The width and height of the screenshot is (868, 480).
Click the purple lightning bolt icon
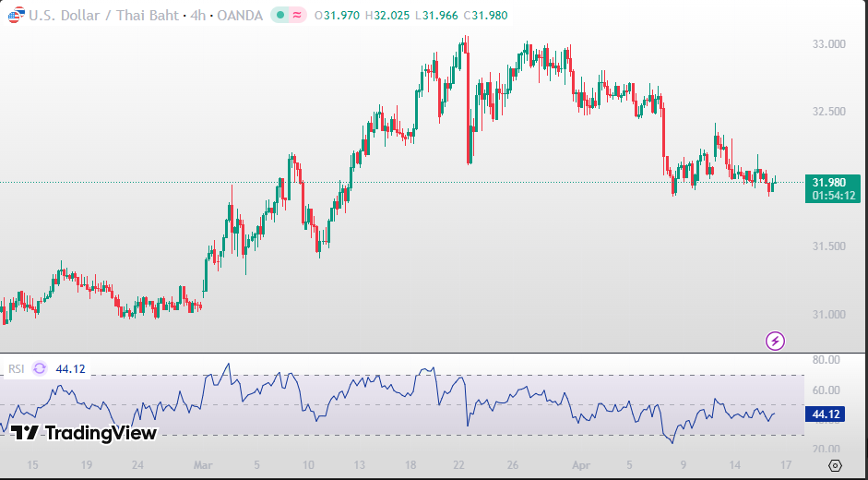pyautogui.click(x=776, y=341)
